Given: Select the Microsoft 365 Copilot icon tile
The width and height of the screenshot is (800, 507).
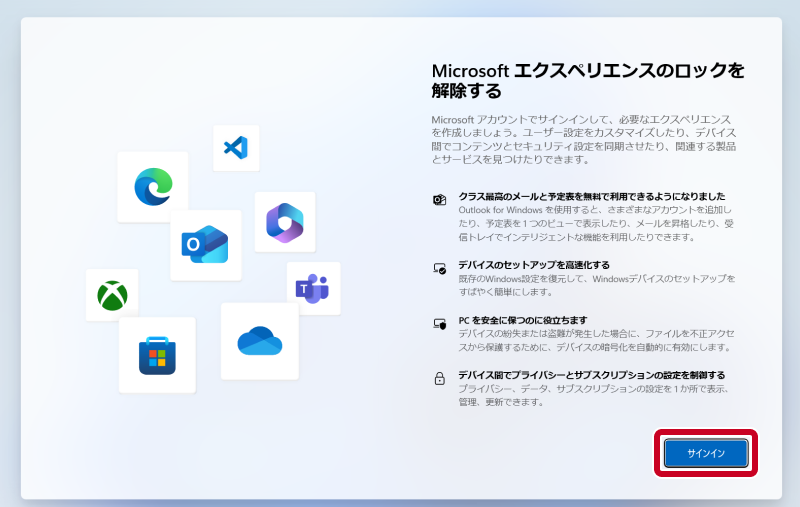Looking at the screenshot, I should pyautogui.click(x=285, y=222).
